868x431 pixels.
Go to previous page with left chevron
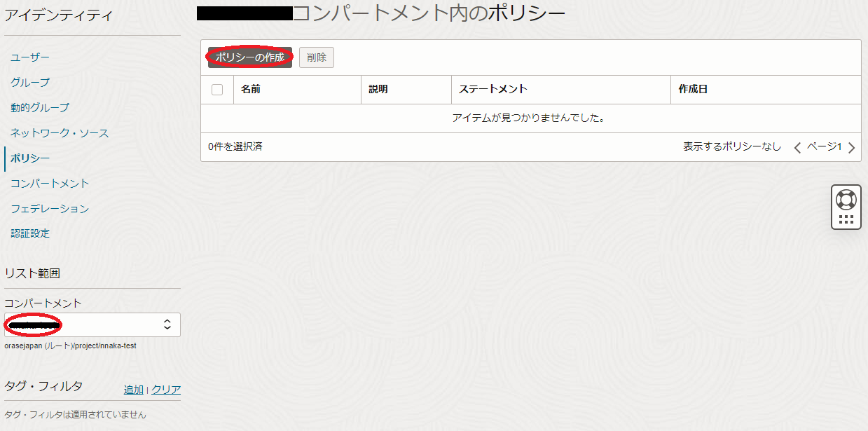pos(797,147)
